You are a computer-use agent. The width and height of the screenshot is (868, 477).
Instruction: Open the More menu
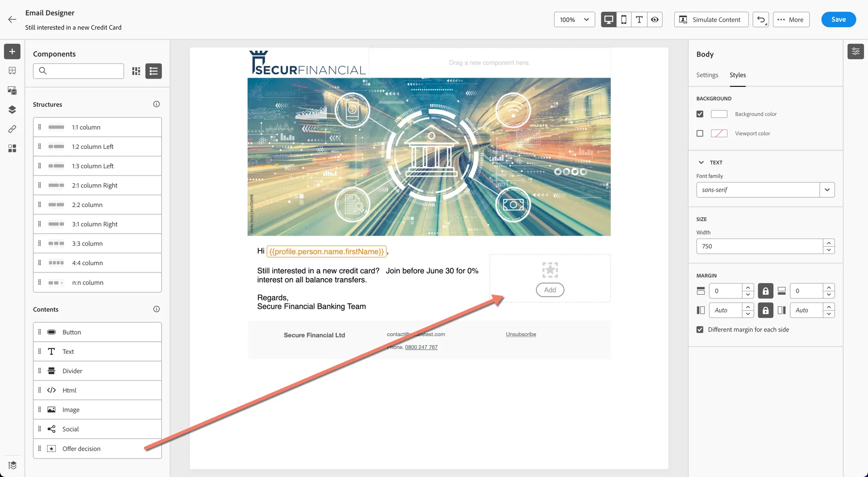pyautogui.click(x=791, y=19)
